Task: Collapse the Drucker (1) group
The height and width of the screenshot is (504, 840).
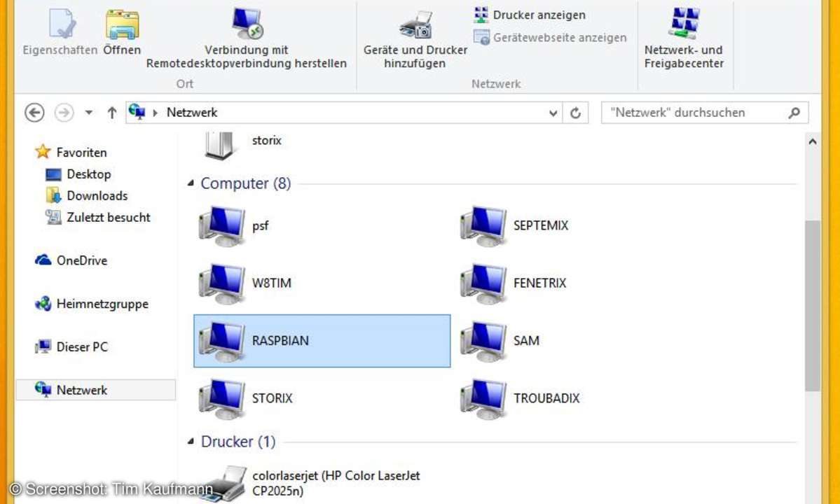Action: tap(191, 442)
